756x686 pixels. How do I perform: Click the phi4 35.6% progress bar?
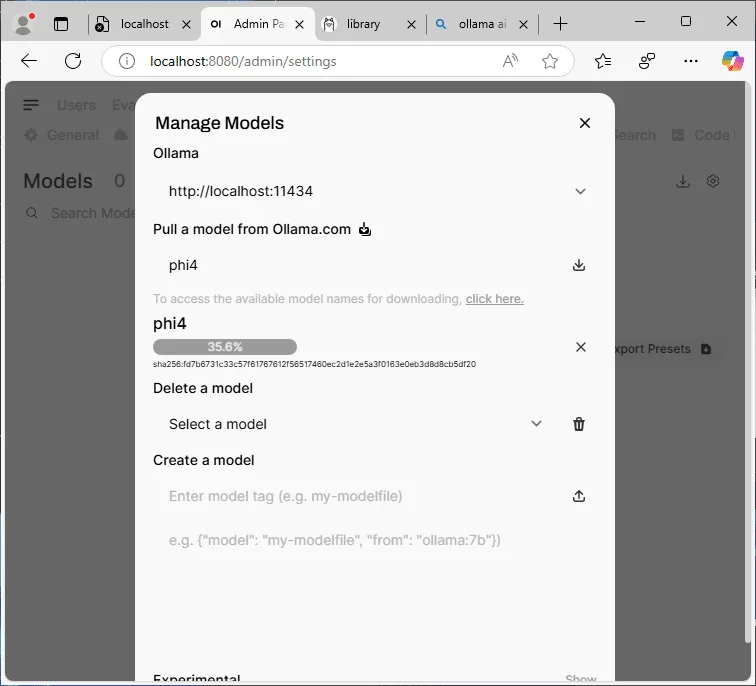[x=225, y=347]
